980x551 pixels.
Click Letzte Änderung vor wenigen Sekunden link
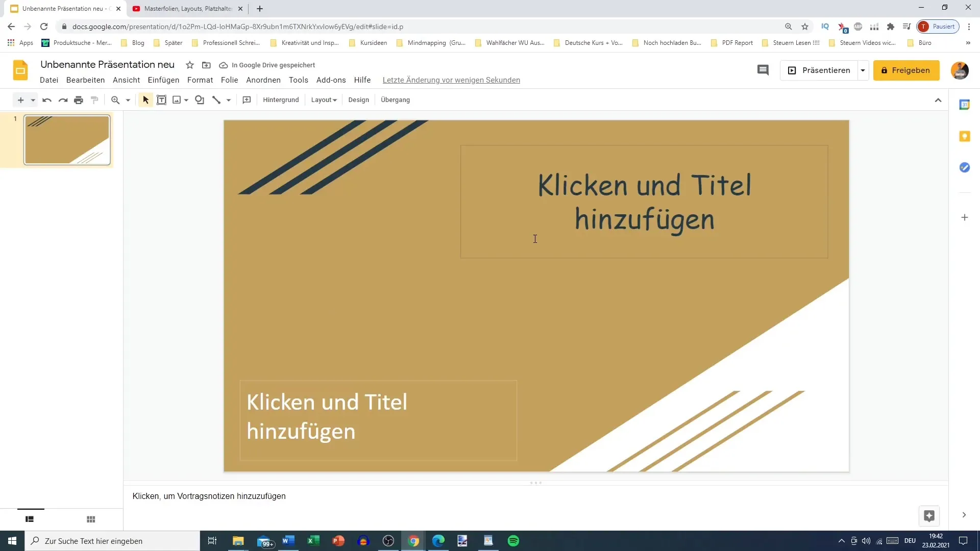pos(451,80)
